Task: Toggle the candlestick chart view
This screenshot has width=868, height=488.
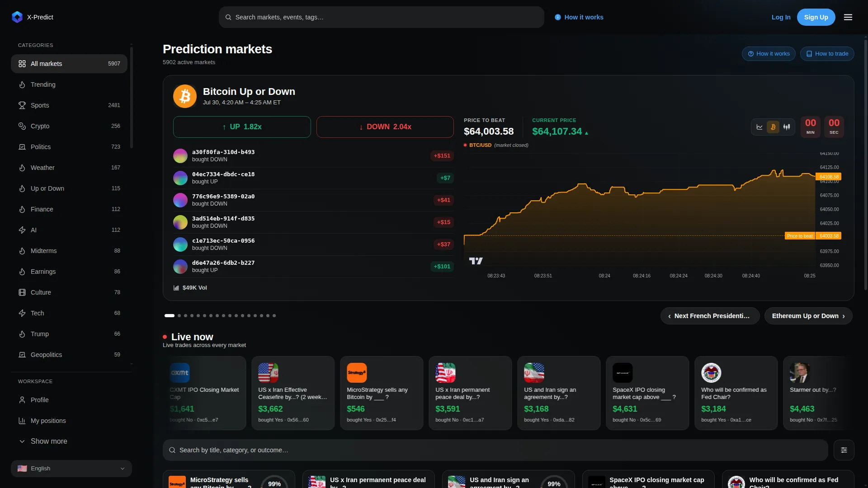Action: 787,127
